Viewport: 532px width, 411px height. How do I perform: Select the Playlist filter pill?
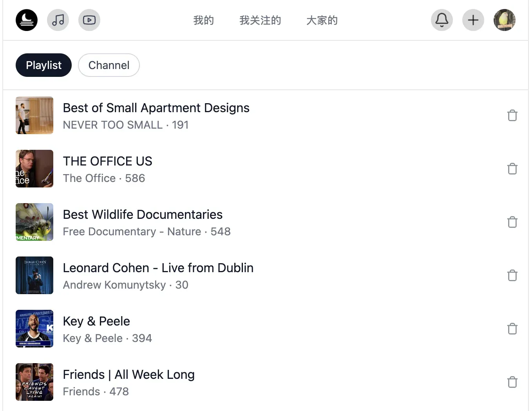tap(43, 65)
